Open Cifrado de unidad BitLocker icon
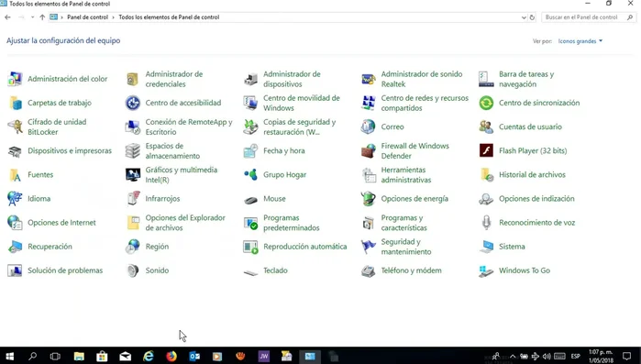 click(x=15, y=127)
